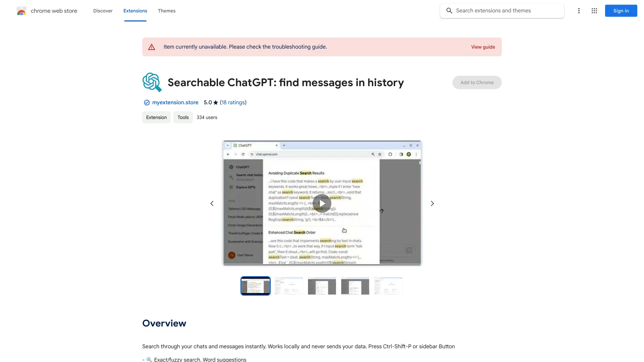Click the Google apps grid icon

[594, 11]
